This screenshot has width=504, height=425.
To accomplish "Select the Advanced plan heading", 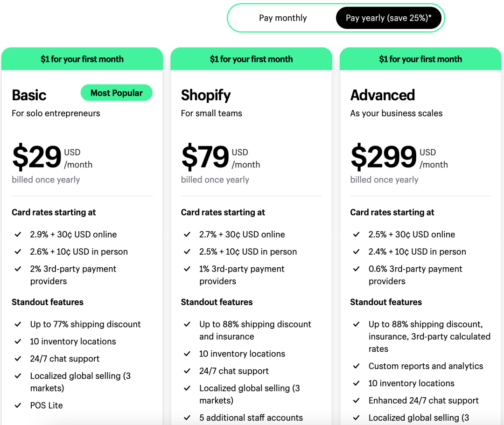I will (383, 96).
